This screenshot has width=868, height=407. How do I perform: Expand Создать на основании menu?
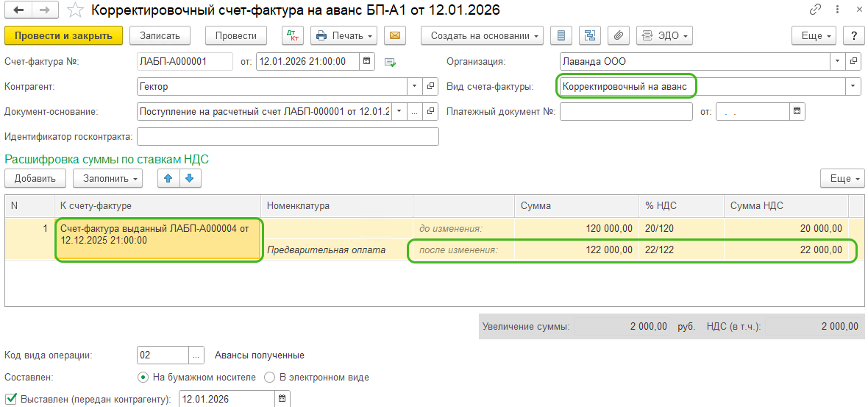coord(482,35)
